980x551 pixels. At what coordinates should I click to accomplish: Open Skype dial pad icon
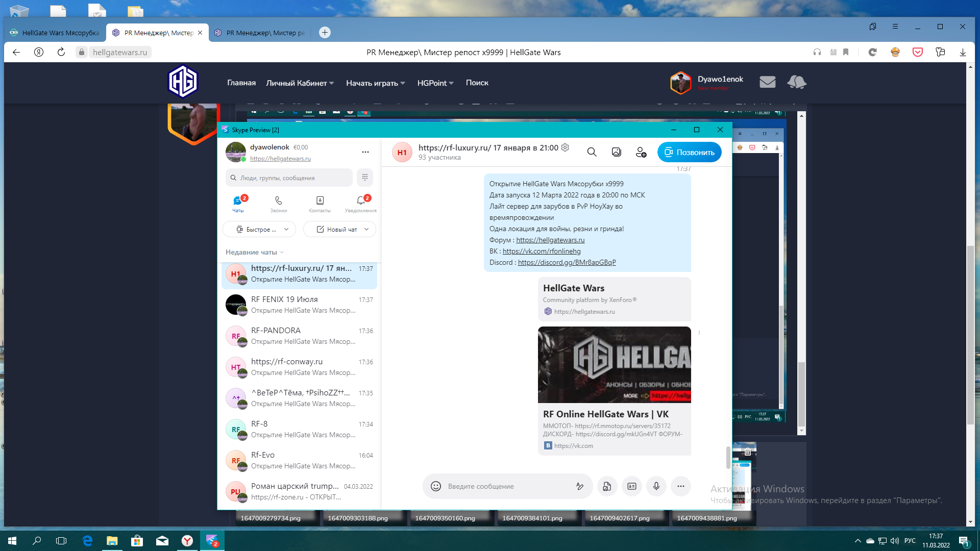365,178
